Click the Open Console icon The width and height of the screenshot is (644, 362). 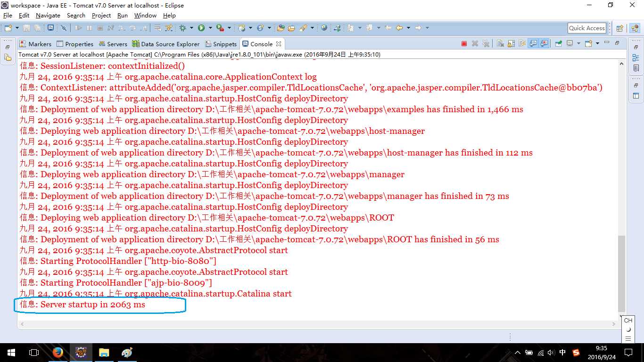point(588,43)
